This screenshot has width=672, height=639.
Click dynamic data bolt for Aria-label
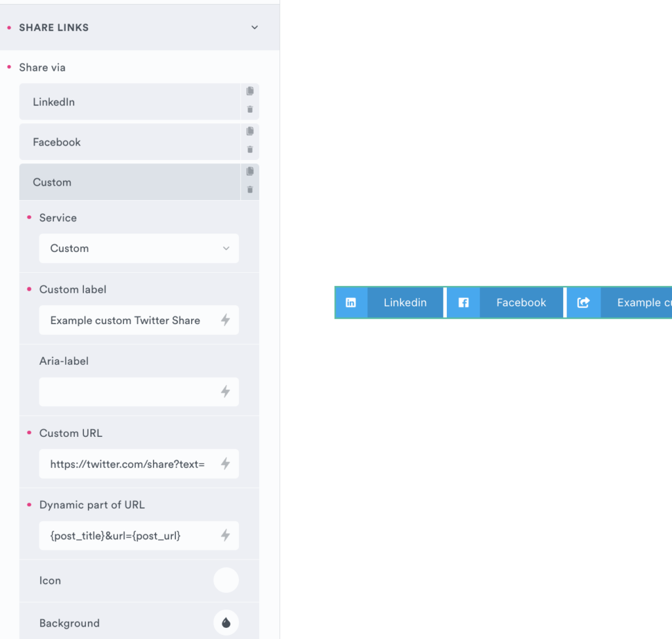(x=225, y=392)
